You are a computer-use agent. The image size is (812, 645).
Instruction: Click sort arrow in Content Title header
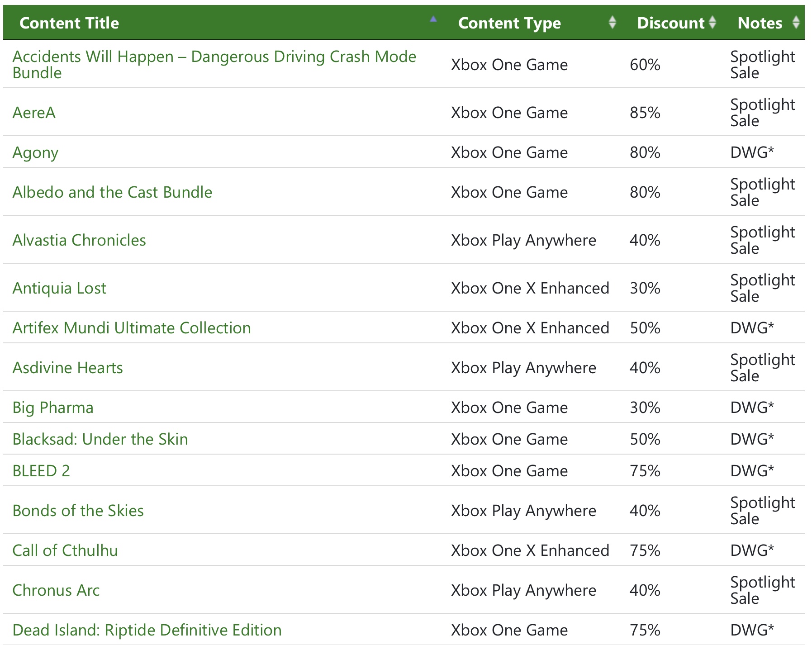click(433, 19)
